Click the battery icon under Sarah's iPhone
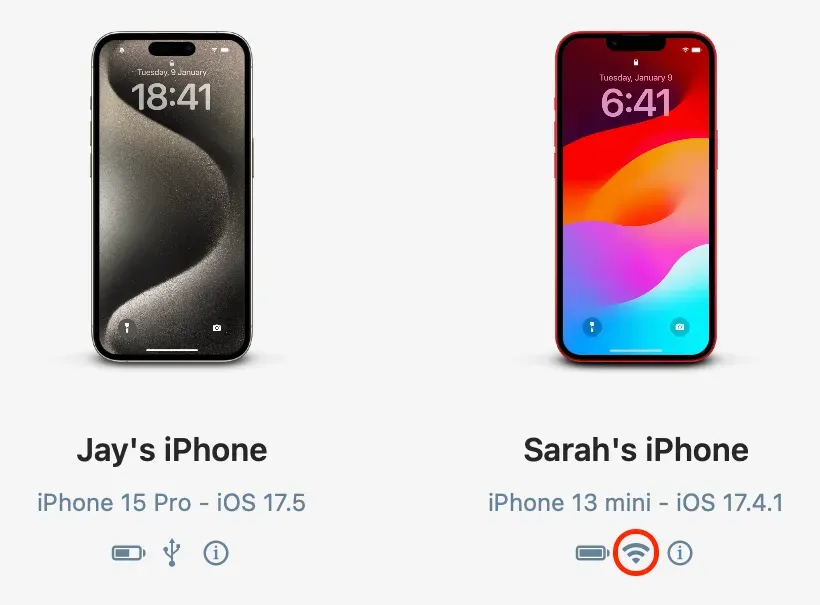This screenshot has height=605, width=820. point(593,553)
